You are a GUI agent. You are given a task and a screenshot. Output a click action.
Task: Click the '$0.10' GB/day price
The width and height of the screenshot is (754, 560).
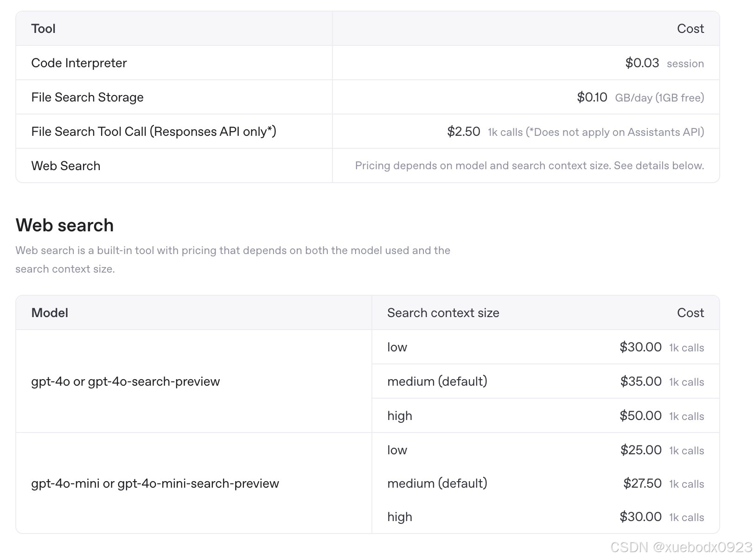(x=592, y=97)
